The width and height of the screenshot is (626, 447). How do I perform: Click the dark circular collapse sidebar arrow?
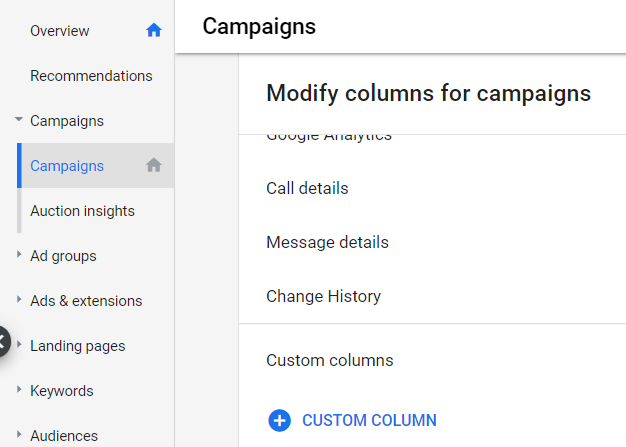[2, 342]
